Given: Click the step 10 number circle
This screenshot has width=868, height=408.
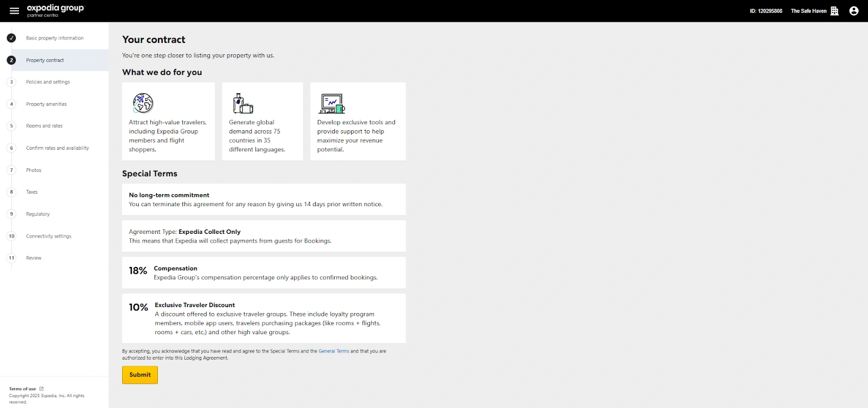Looking at the screenshot, I should point(11,236).
